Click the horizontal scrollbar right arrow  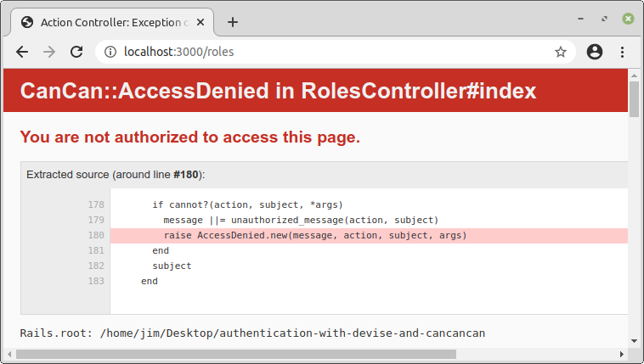point(622,354)
